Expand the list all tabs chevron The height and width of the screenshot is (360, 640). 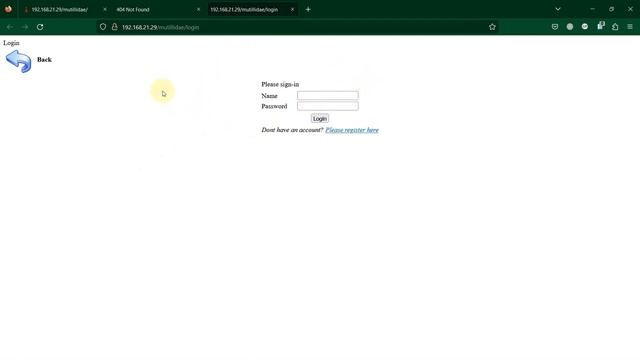[558, 9]
